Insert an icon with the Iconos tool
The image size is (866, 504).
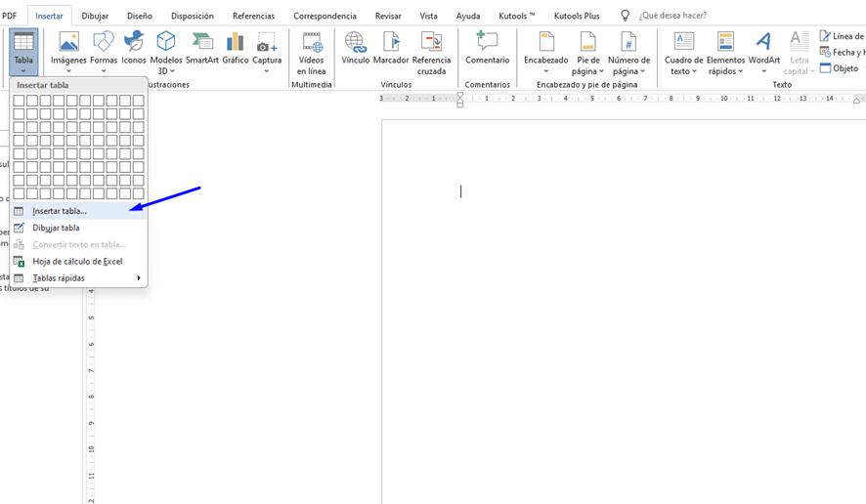(x=134, y=48)
